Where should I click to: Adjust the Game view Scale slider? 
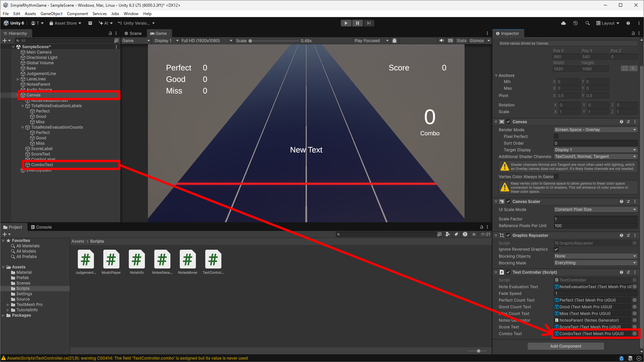251,41
